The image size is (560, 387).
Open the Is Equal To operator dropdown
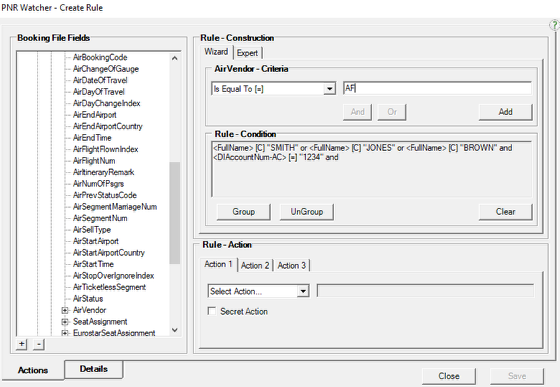(x=330, y=89)
